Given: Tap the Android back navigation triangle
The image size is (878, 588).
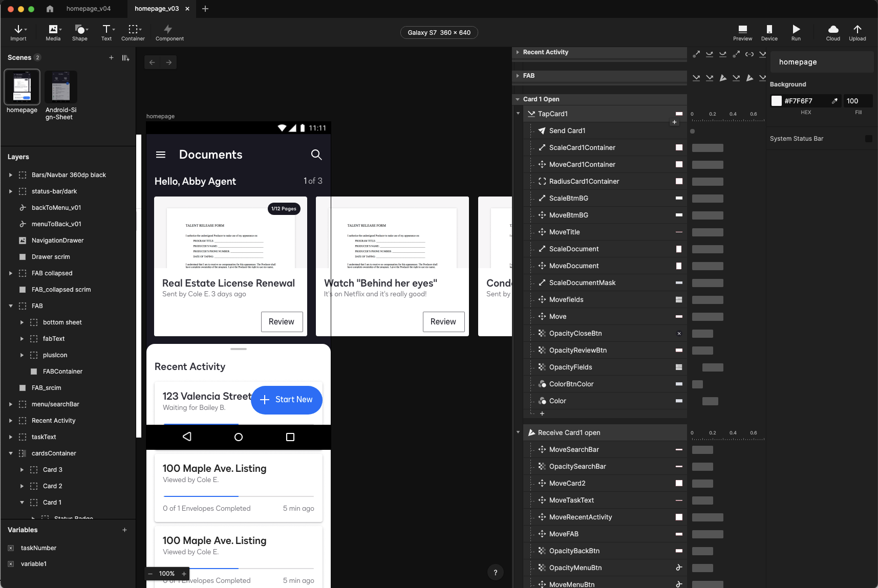Looking at the screenshot, I should [x=187, y=437].
